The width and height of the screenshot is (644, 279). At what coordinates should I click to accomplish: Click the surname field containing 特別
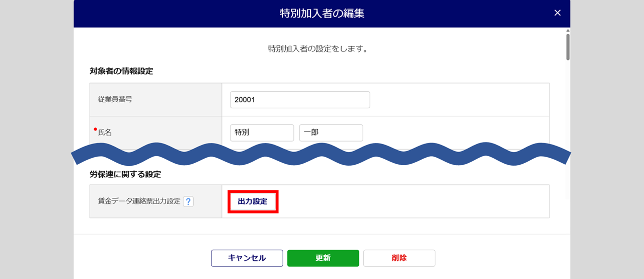click(x=262, y=133)
